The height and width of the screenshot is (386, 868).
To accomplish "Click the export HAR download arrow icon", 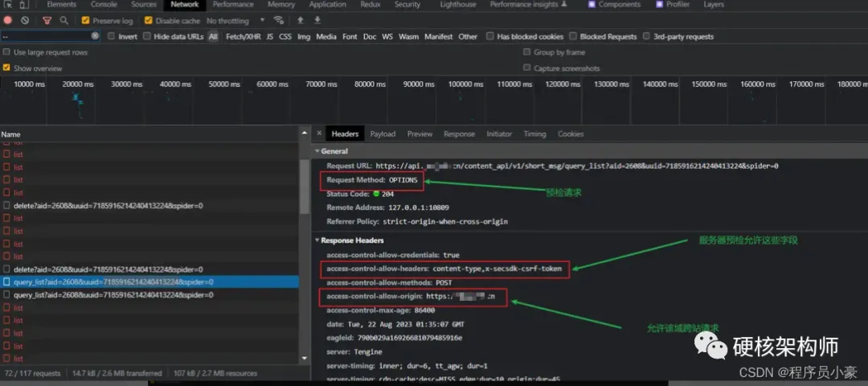I will click(x=317, y=20).
